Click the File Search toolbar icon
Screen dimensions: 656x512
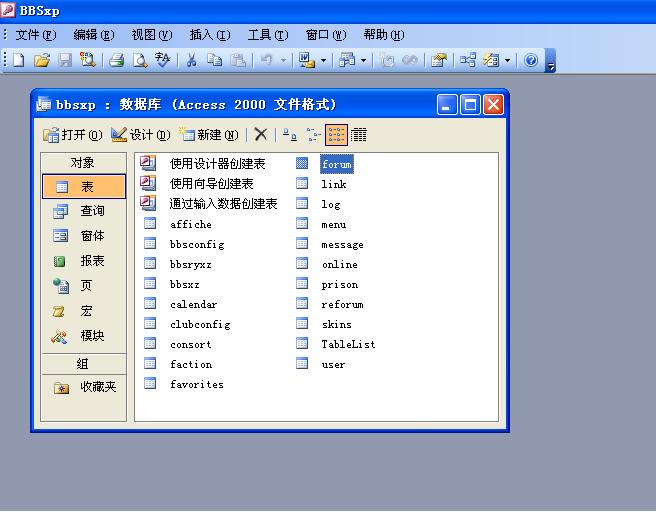pos(88,60)
